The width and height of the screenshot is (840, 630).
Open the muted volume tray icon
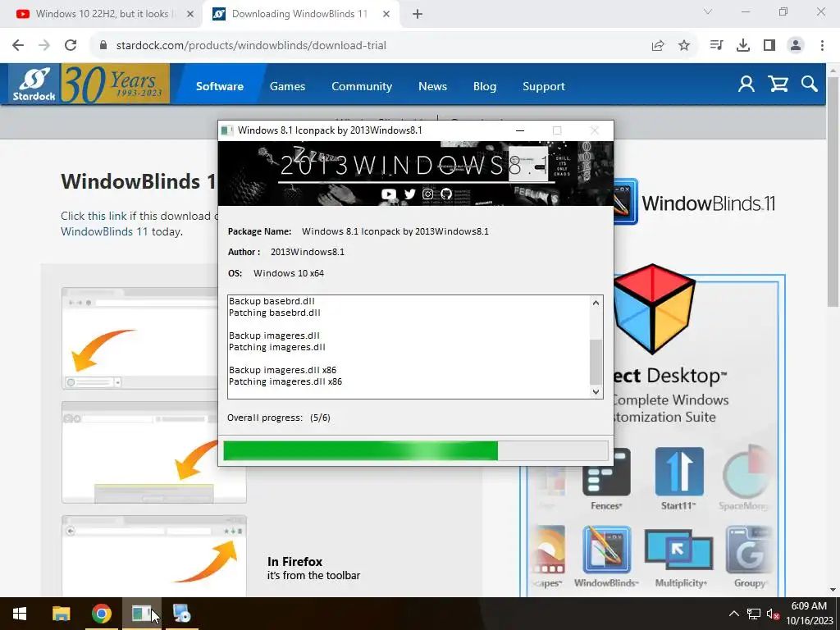pos(773,614)
